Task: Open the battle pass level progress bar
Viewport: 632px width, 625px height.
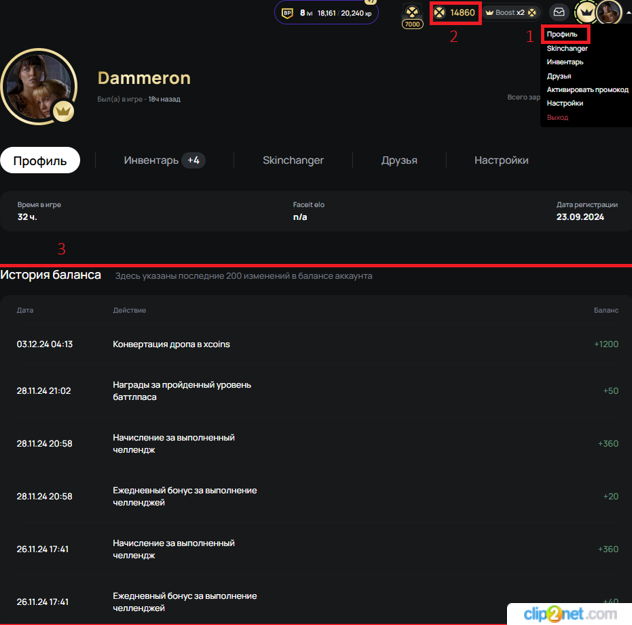Action: point(326,13)
